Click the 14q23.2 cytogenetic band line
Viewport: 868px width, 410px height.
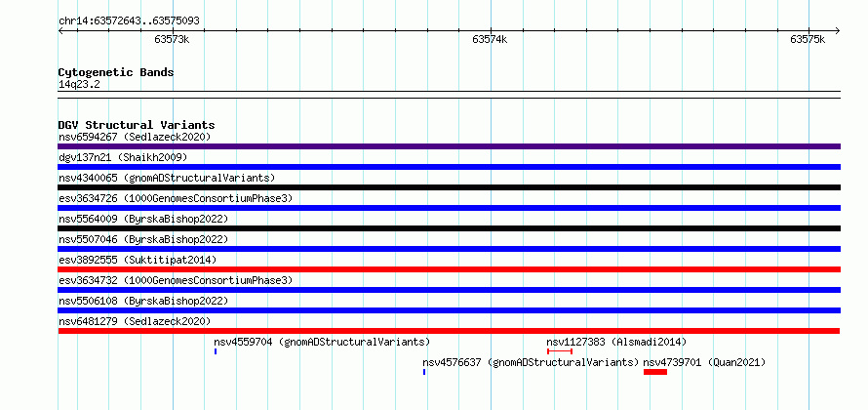pos(449,95)
